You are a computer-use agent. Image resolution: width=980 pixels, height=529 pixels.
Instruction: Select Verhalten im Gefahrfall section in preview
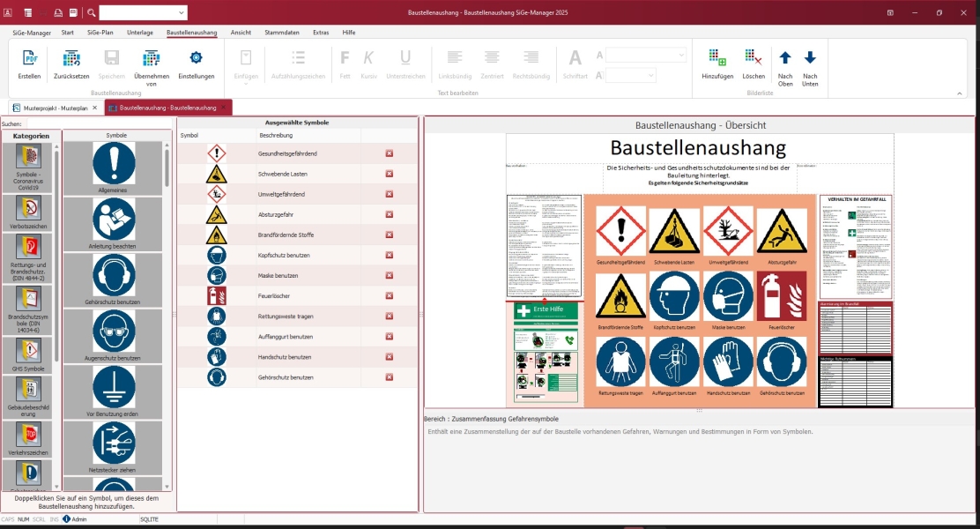(x=857, y=247)
